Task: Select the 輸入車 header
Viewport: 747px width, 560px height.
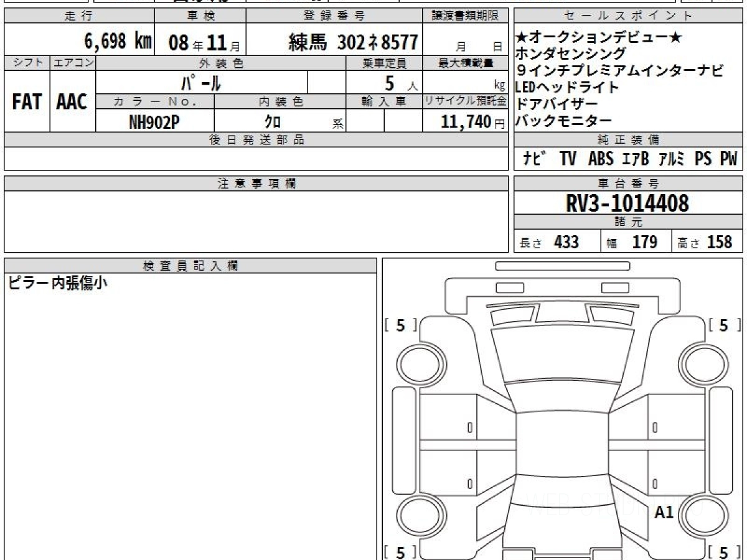Action: [384, 101]
